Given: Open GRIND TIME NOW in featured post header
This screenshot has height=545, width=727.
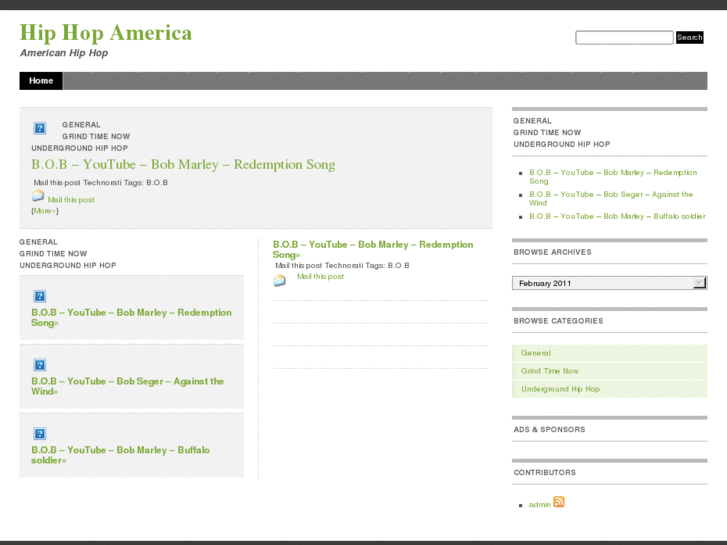Looking at the screenshot, I should pyautogui.click(x=96, y=136).
